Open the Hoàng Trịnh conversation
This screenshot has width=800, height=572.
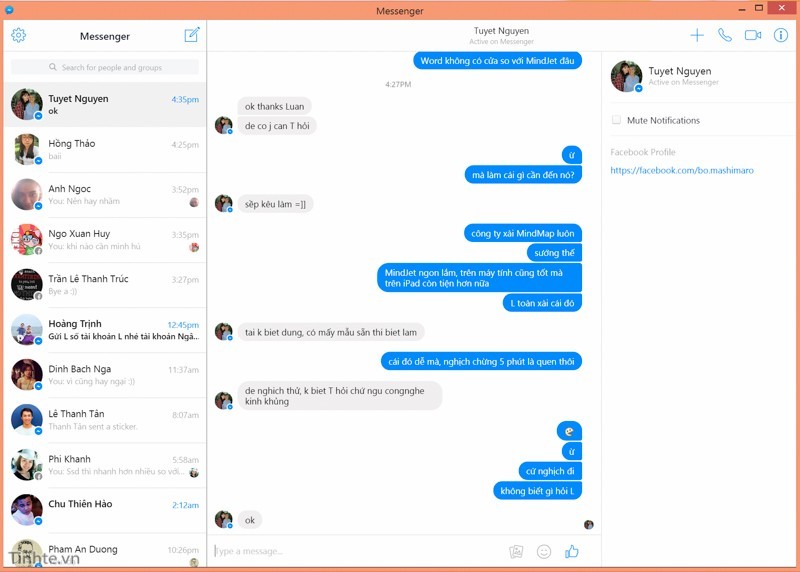(x=105, y=330)
